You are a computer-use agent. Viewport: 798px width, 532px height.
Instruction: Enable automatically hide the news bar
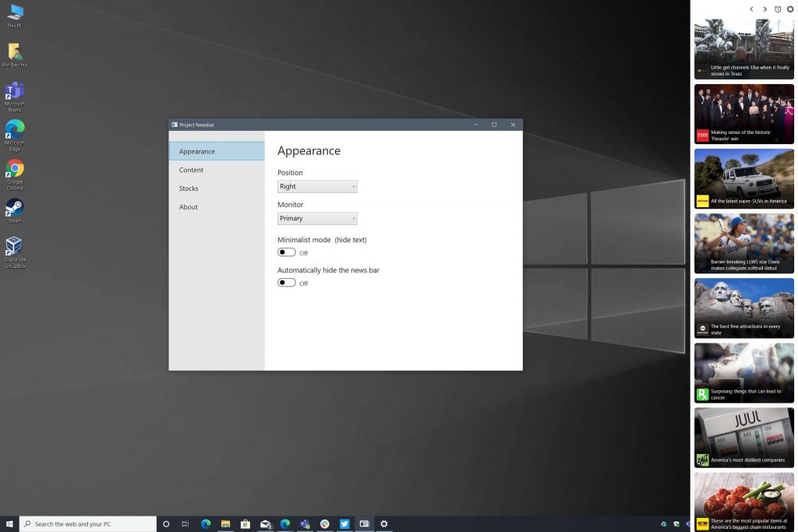287,283
